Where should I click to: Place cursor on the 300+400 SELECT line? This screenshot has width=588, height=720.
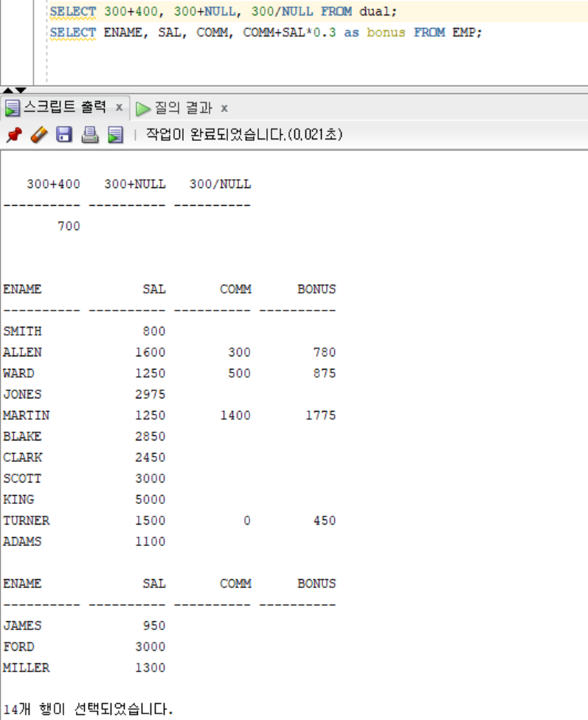[221, 12]
